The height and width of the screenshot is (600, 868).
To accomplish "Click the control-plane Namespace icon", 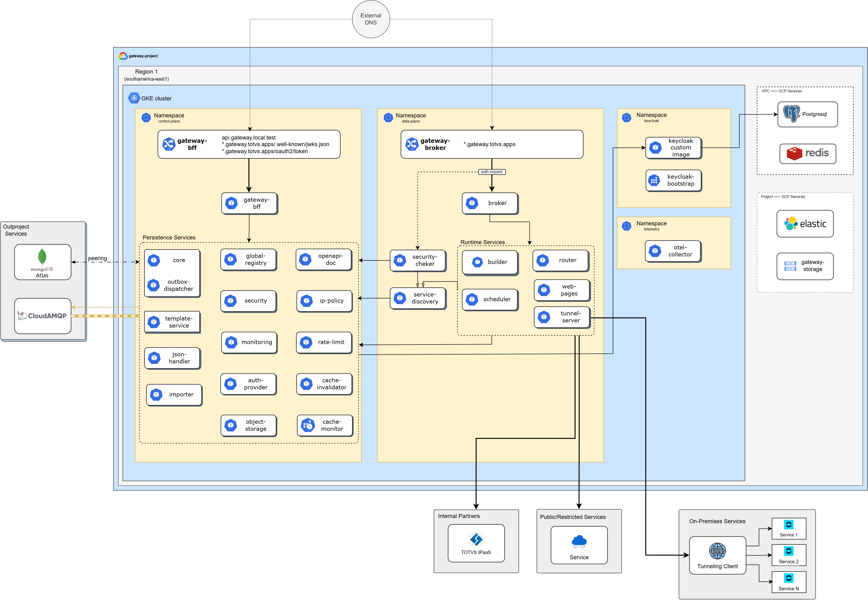I will 146,118.
